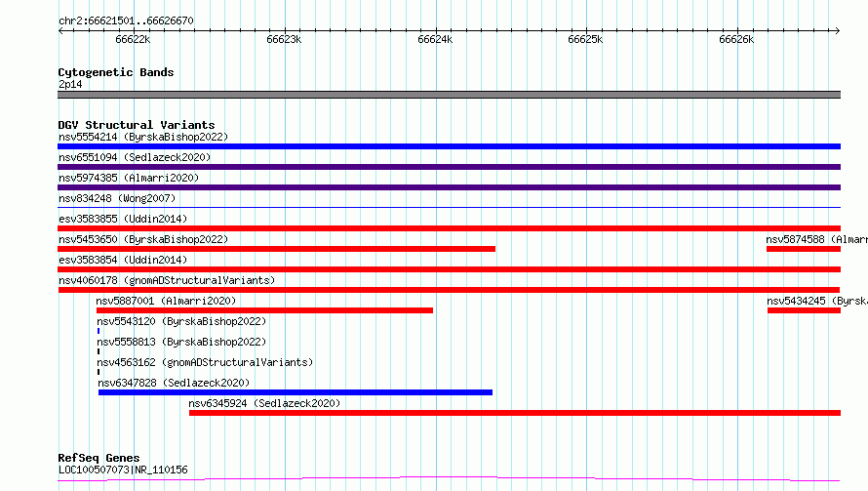868x491 pixels.
Task: Click the 66624k ruler tick label
Action: pos(435,39)
